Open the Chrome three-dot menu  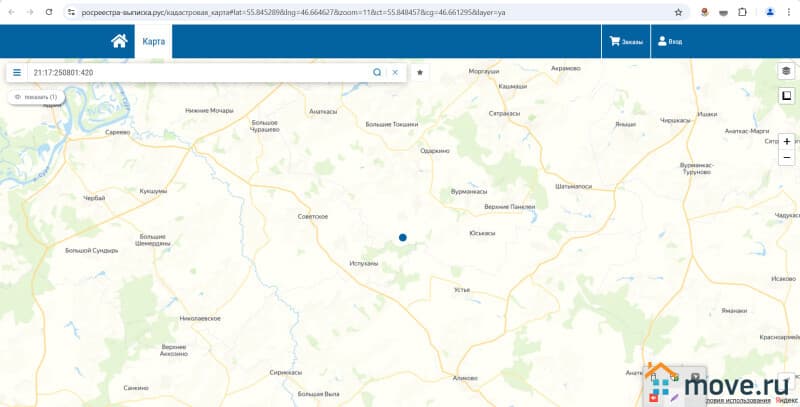tap(789, 12)
